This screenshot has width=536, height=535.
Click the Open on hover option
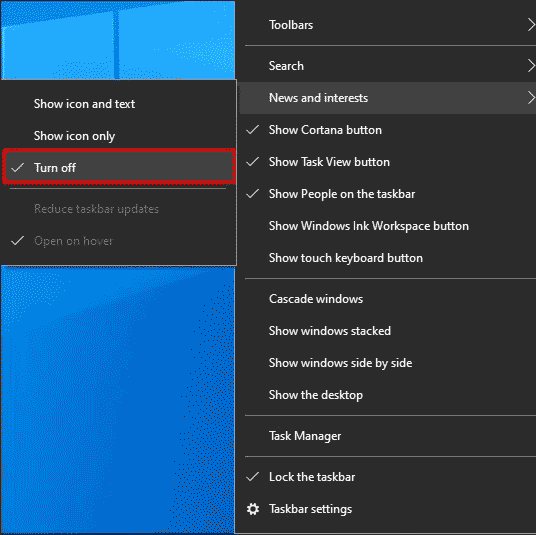(118, 241)
